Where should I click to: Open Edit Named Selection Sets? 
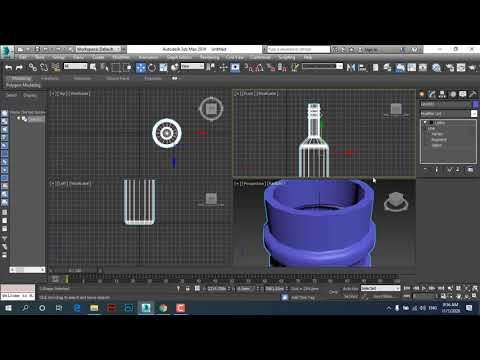295,68
